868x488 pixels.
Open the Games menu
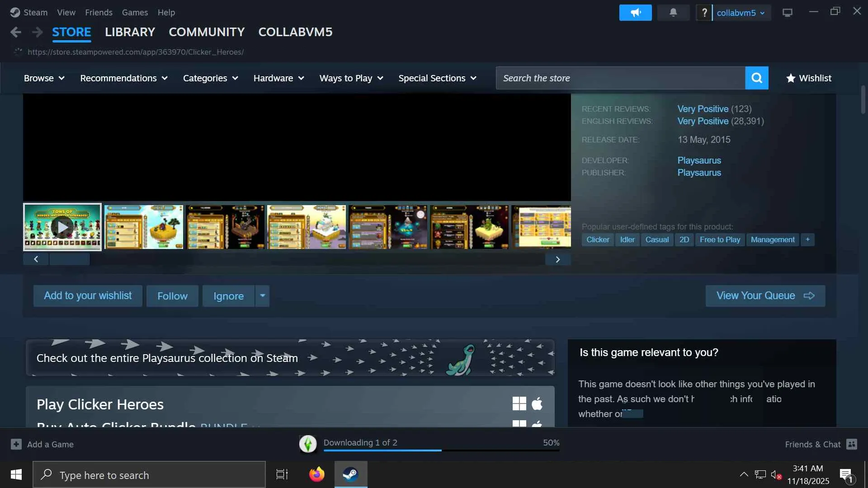[135, 12]
